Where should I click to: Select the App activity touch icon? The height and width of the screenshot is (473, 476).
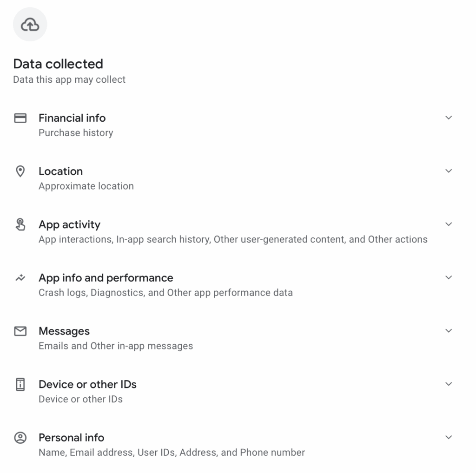pos(20,224)
